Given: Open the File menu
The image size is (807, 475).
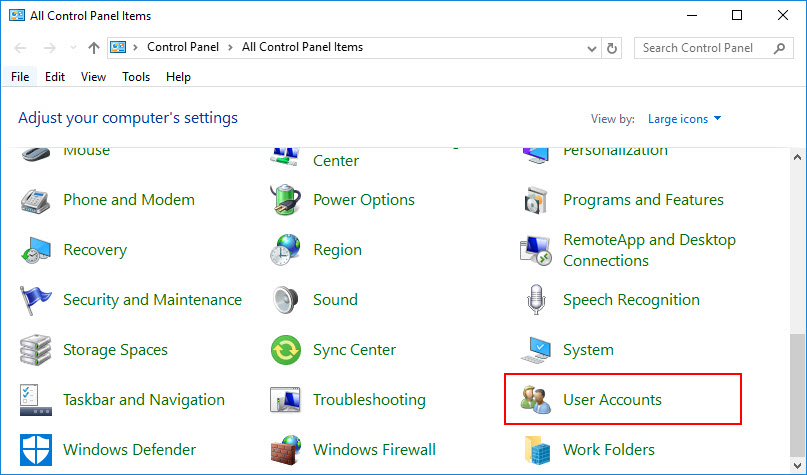Looking at the screenshot, I should tap(20, 77).
